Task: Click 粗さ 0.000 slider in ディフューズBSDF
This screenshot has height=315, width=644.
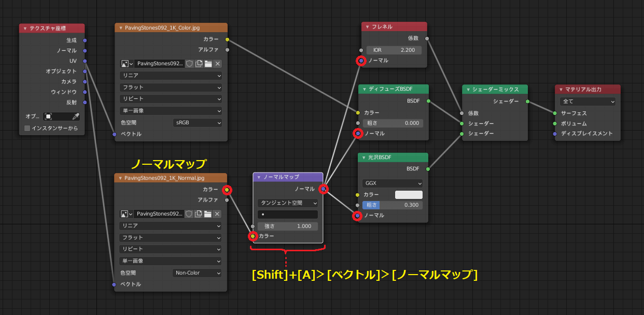Action: coord(393,123)
